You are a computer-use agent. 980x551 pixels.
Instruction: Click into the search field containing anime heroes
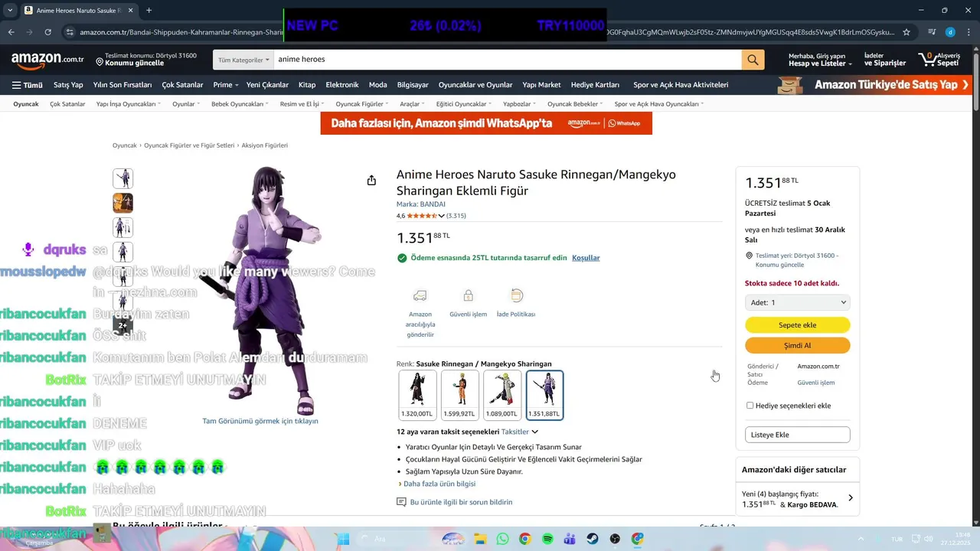click(508, 60)
